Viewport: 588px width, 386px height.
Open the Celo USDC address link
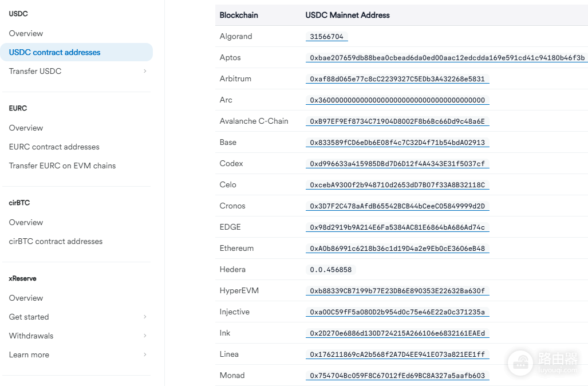(x=397, y=184)
